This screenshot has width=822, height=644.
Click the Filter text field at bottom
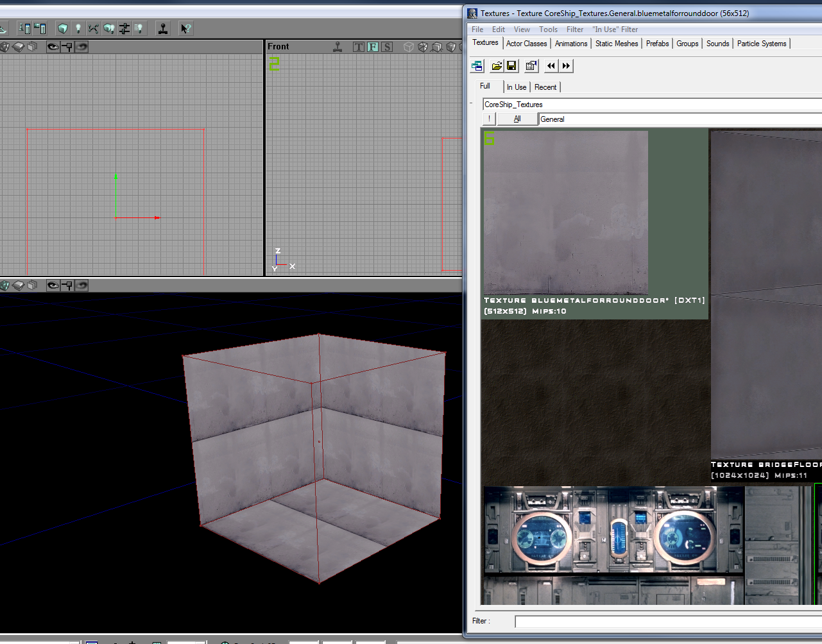tap(667, 621)
